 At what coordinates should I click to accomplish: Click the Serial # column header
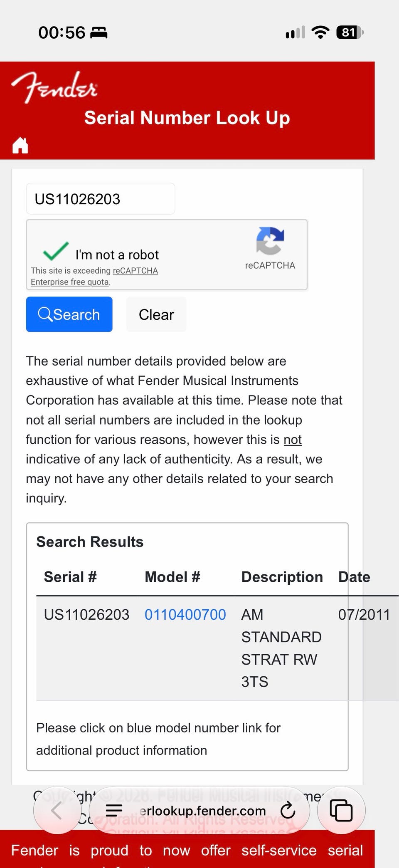coord(70,577)
